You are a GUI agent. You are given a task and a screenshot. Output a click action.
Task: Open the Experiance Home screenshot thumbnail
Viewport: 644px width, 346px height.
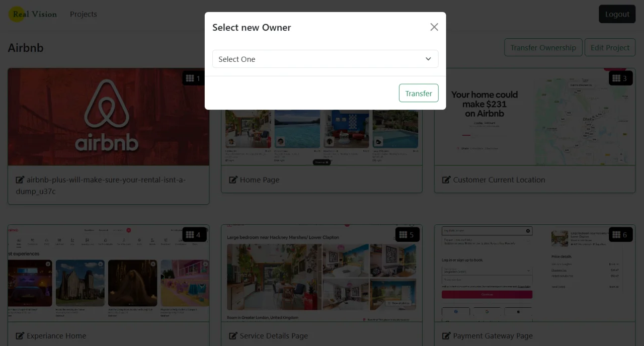[109, 273]
